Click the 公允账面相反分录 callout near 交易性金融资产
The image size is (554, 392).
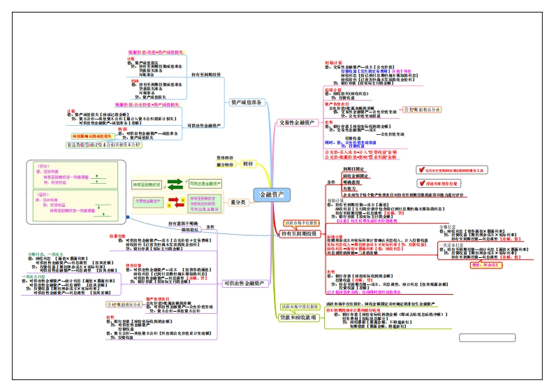coord(422,110)
